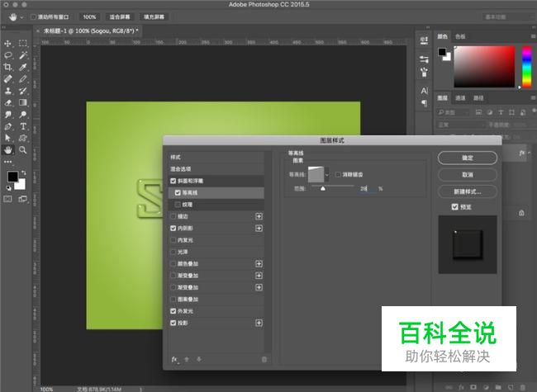Switch to the 通道 channels tab
Screen dimensions: 537x392
(x=460, y=98)
